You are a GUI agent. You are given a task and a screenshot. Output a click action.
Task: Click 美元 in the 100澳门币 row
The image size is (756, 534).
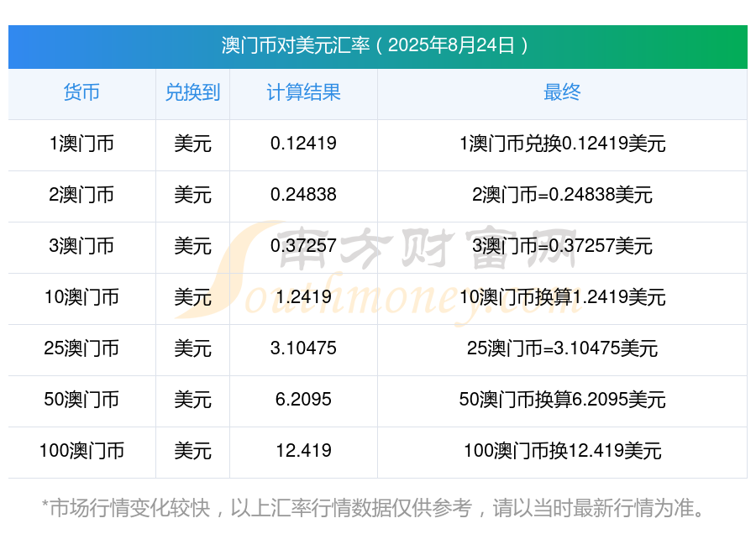(192, 451)
